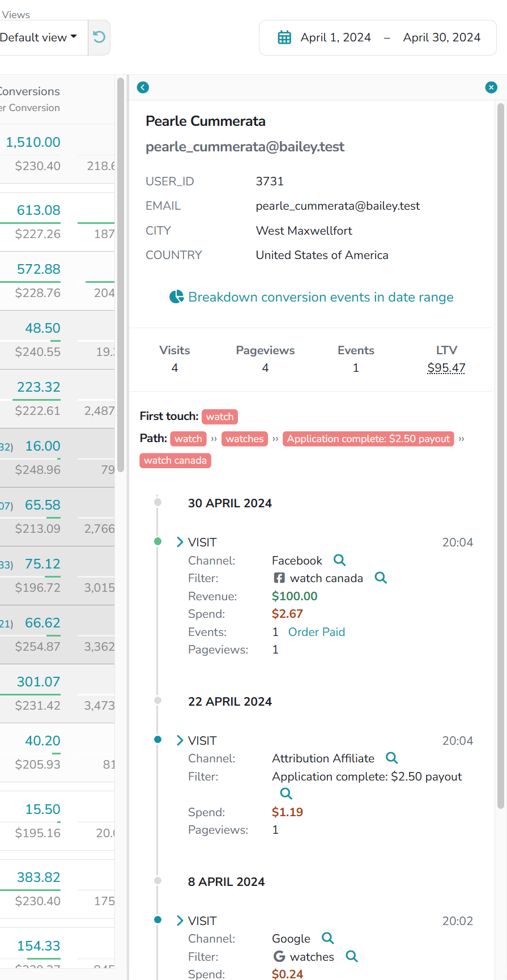Expand the 30 April 2024 visit
Viewport: 507px width, 980px height.
(x=180, y=542)
